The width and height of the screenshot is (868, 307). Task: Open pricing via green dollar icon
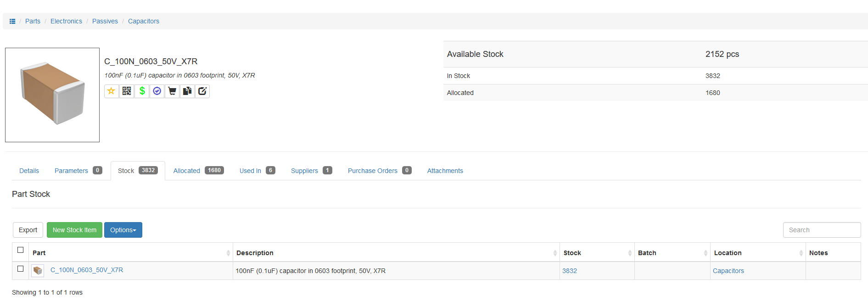[x=142, y=91]
